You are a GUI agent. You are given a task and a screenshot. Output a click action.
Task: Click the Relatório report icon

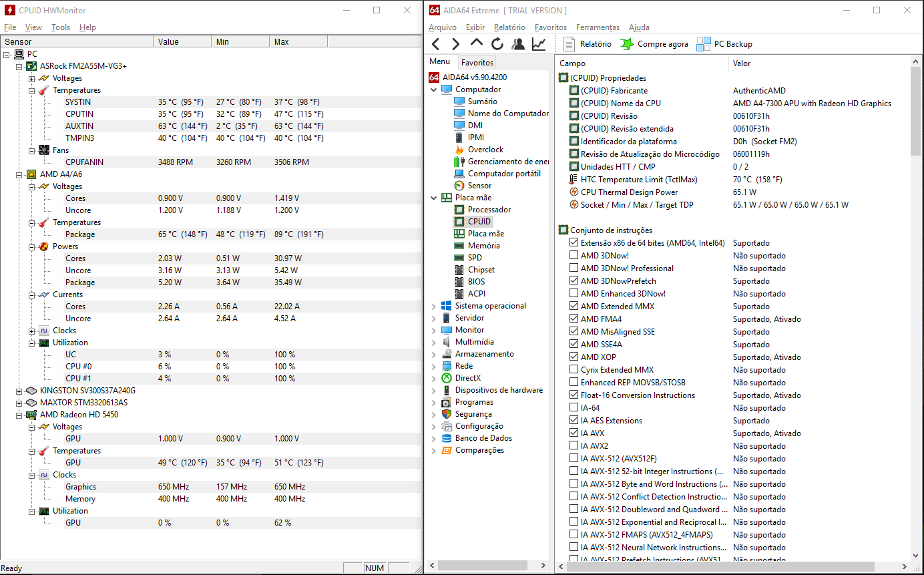tap(569, 44)
